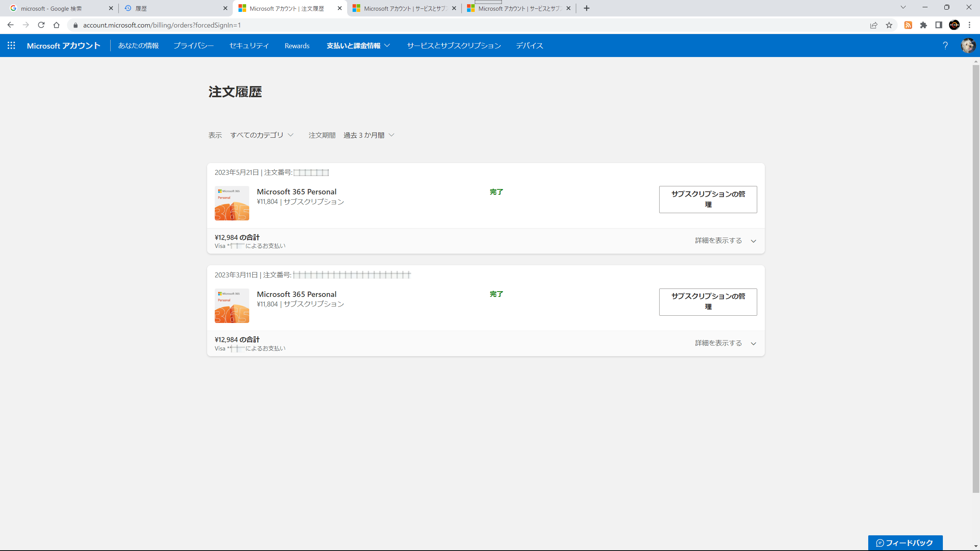Manage subscription for the 2023年5月21日 order
Image resolution: width=980 pixels, height=551 pixels.
coord(708,199)
